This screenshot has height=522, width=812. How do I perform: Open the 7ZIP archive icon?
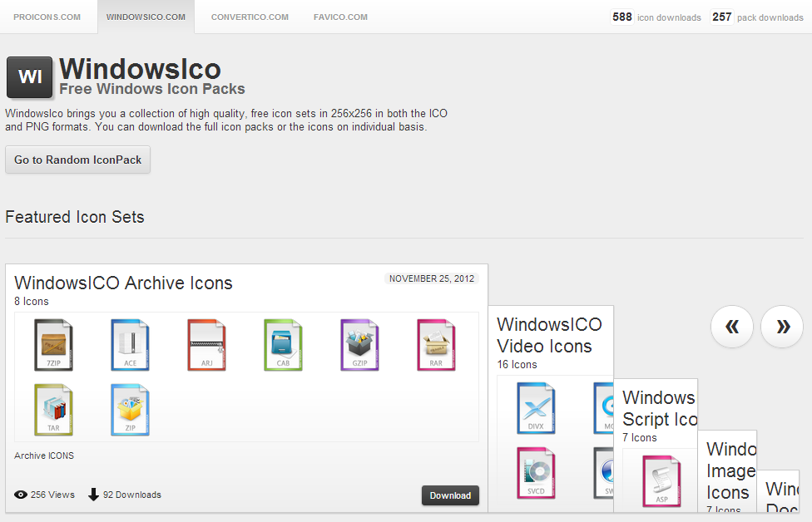(53, 345)
